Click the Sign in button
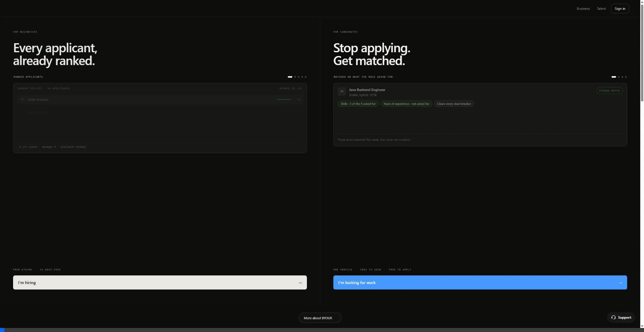644x332 pixels. tap(620, 9)
